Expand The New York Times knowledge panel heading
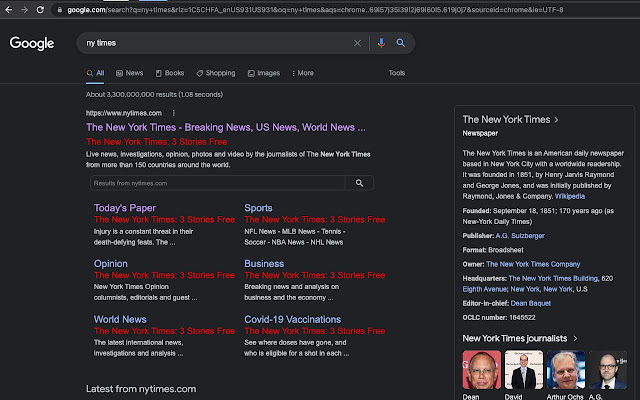 (510, 120)
